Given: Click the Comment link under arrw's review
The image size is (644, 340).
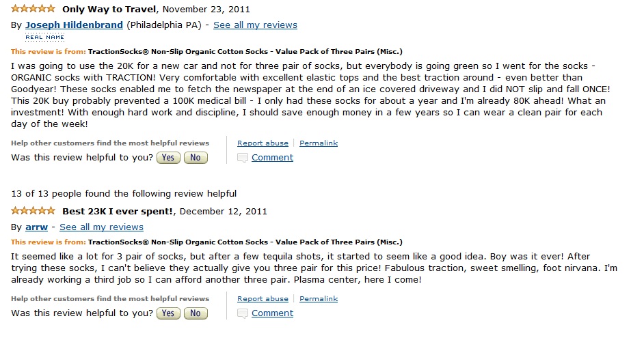Looking at the screenshot, I should [x=272, y=313].
